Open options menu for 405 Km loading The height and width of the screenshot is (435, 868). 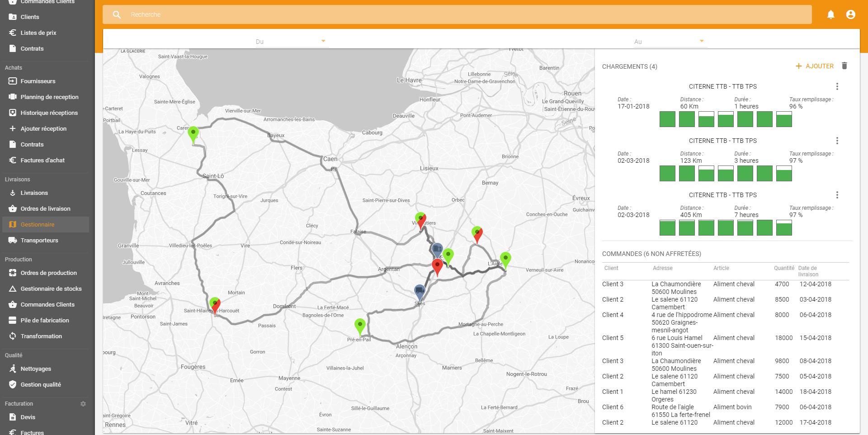coord(837,195)
